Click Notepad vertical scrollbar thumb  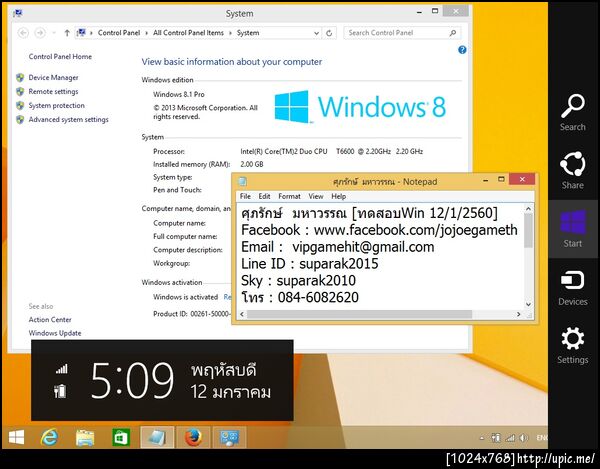pos(528,230)
